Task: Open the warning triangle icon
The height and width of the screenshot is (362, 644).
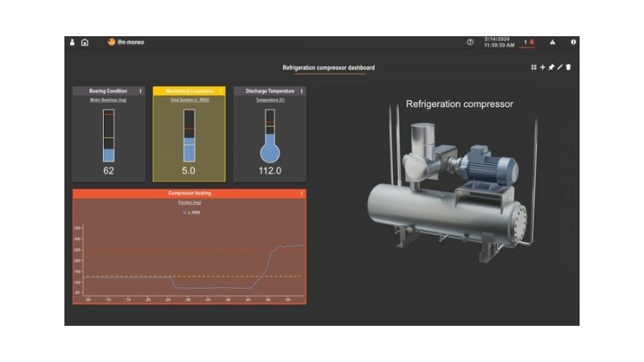Action: pos(552,42)
